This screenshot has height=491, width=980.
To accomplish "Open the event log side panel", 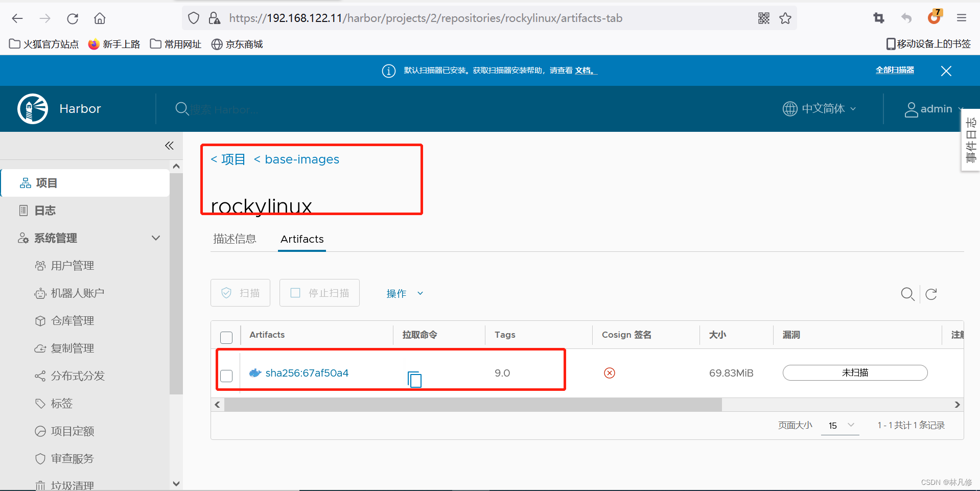I will pos(971,140).
